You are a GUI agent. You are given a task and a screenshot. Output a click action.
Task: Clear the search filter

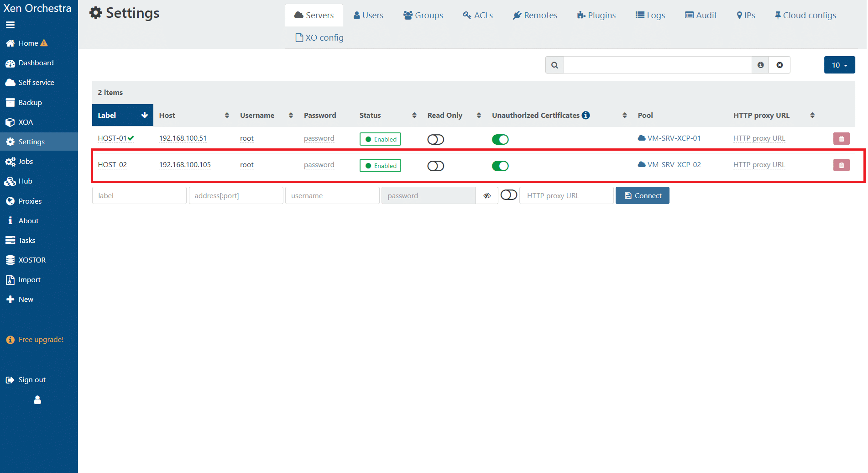click(779, 65)
